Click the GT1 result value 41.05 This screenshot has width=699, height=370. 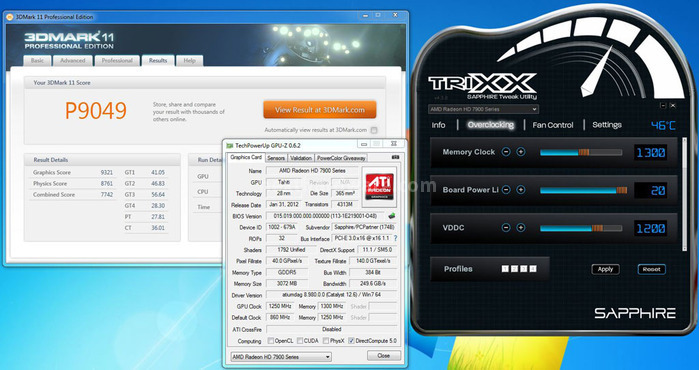point(158,173)
